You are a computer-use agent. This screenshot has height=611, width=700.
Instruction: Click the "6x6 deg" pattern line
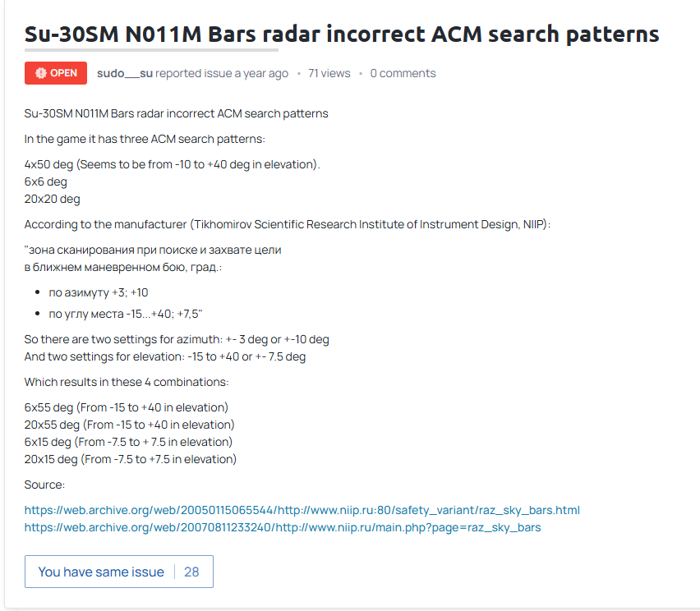[x=46, y=181]
